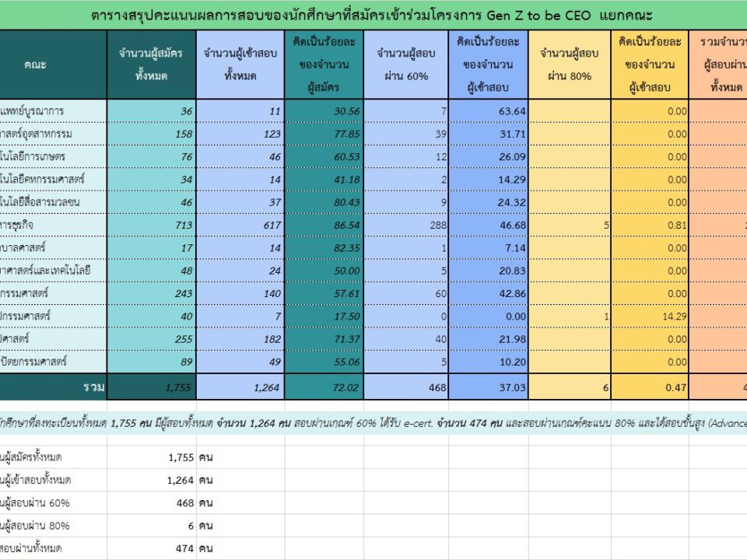
Task: Click the 'รวม' total row label
Action: coord(54,387)
